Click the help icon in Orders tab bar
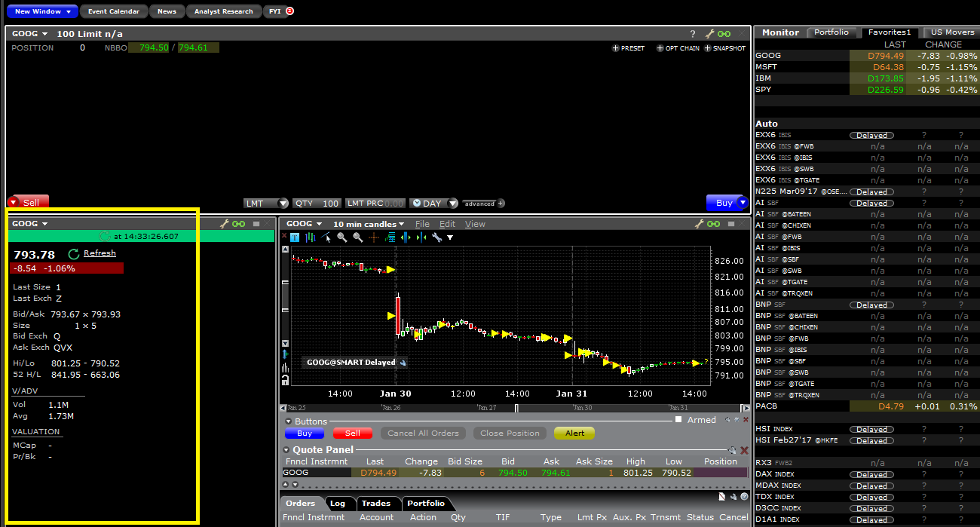Screen dimensions: 980x527 744,497
